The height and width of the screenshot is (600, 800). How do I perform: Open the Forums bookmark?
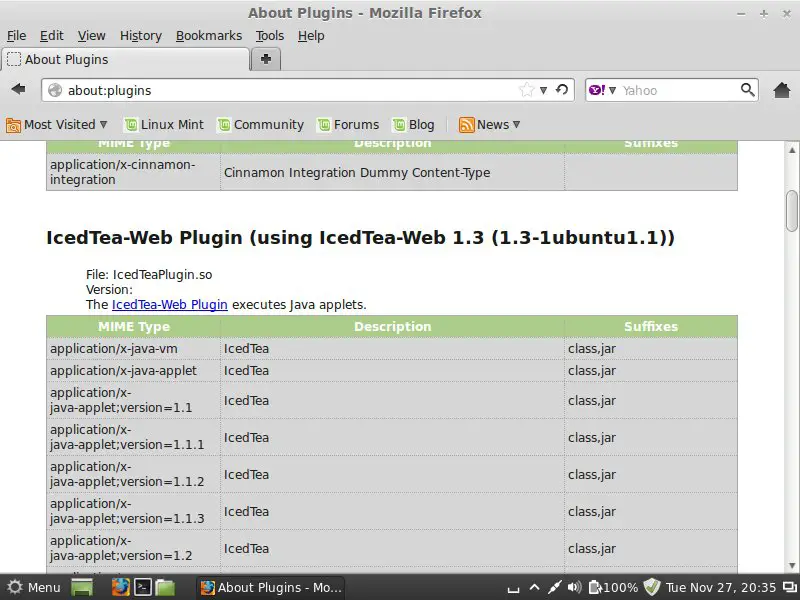348,124
